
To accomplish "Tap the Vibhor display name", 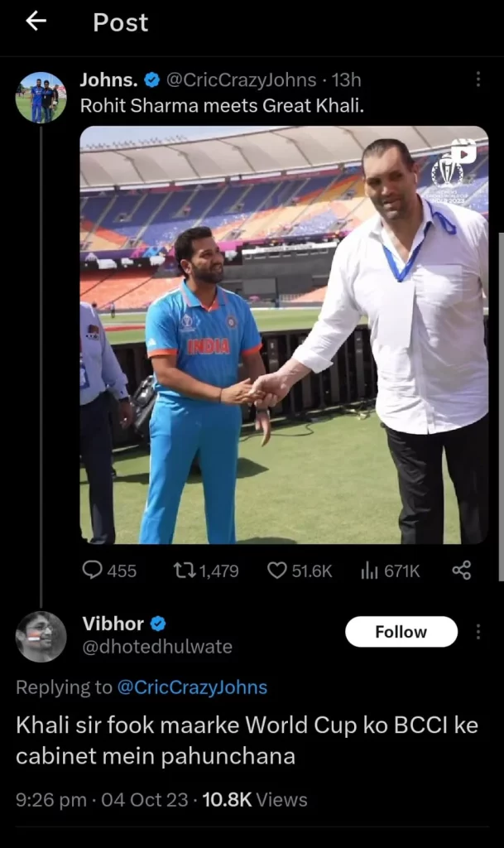I will coord(113,624).
